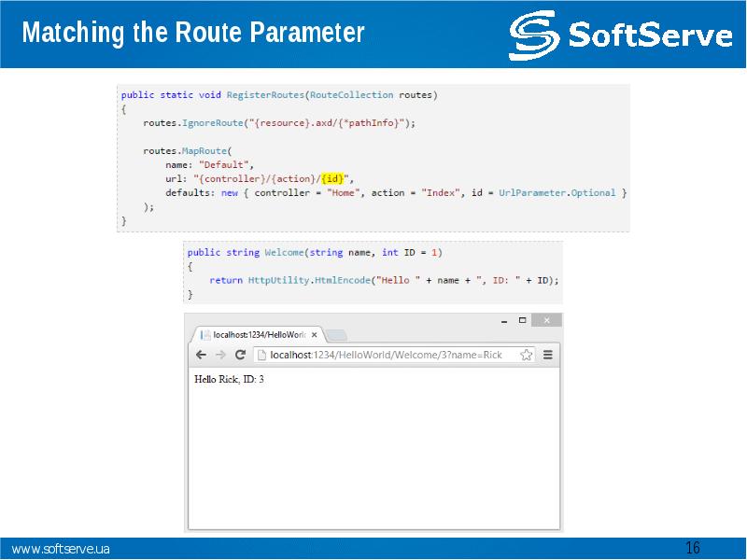Open a new browser tab
Viewport: 747px width, 560px height.
pyautogui.click(x=337, y=334)
